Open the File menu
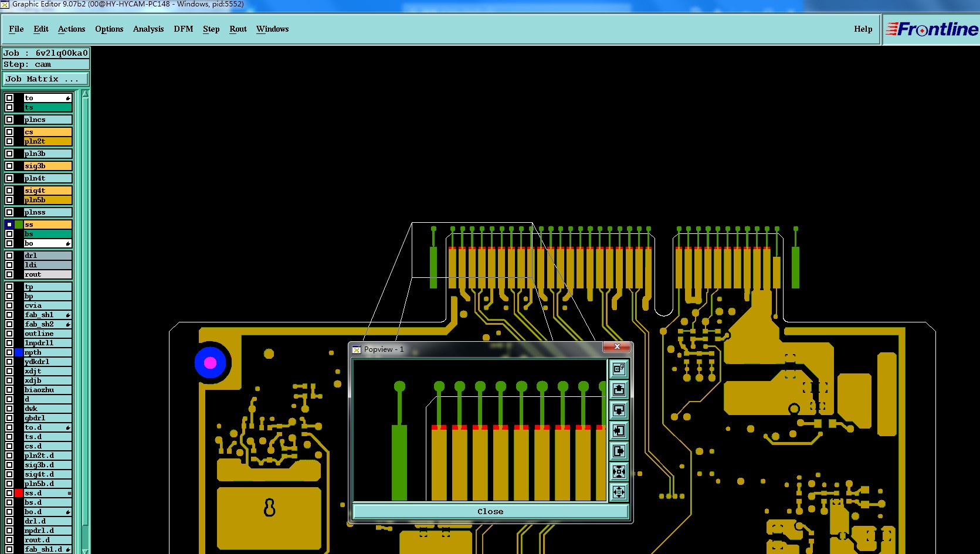Screen dimensions: 980x554 coord(16,29)
